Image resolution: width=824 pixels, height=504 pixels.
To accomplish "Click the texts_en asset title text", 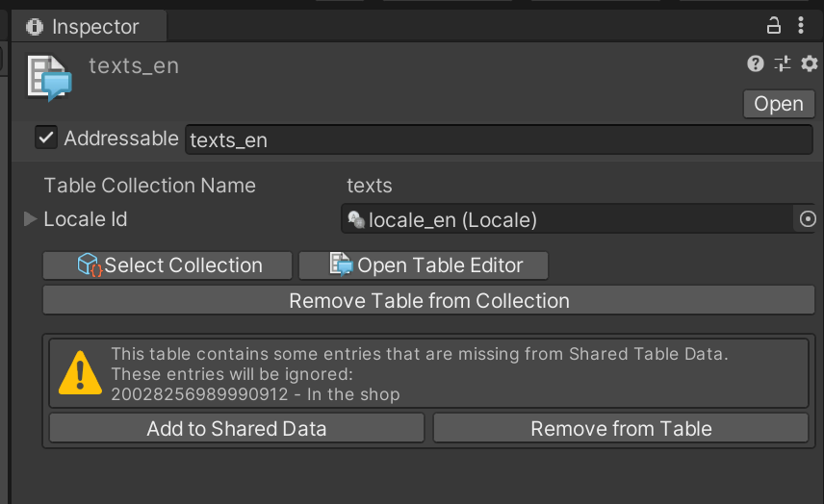I will tap(134, 66).
